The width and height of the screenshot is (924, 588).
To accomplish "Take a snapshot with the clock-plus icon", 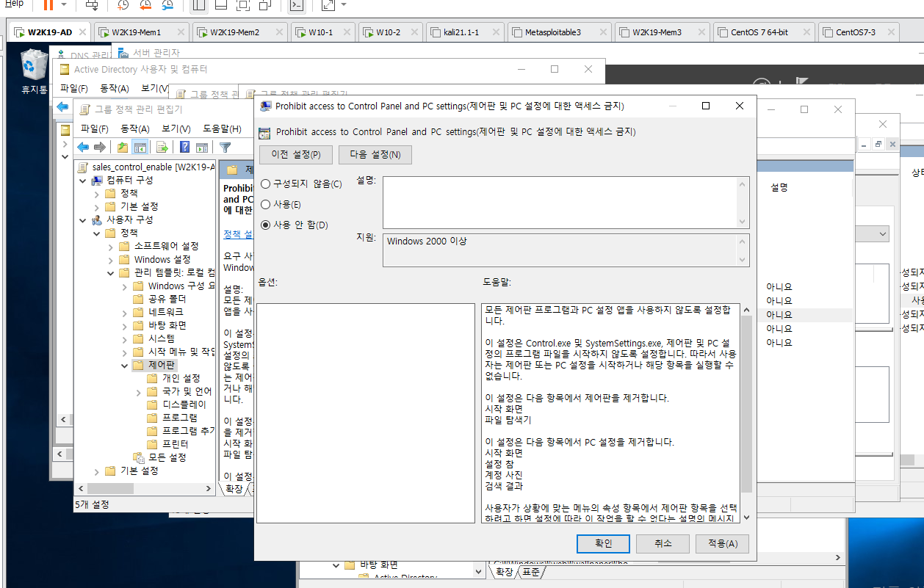I will [x=123, y=5].
